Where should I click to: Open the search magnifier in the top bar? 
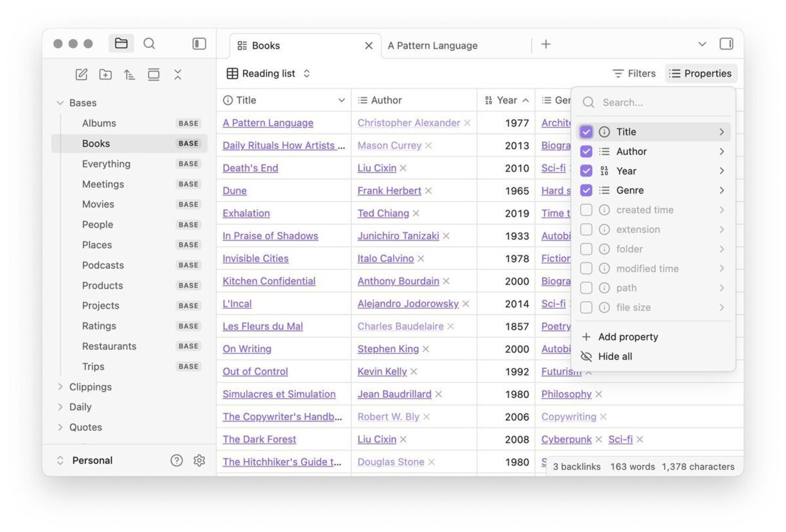(149, 44)
